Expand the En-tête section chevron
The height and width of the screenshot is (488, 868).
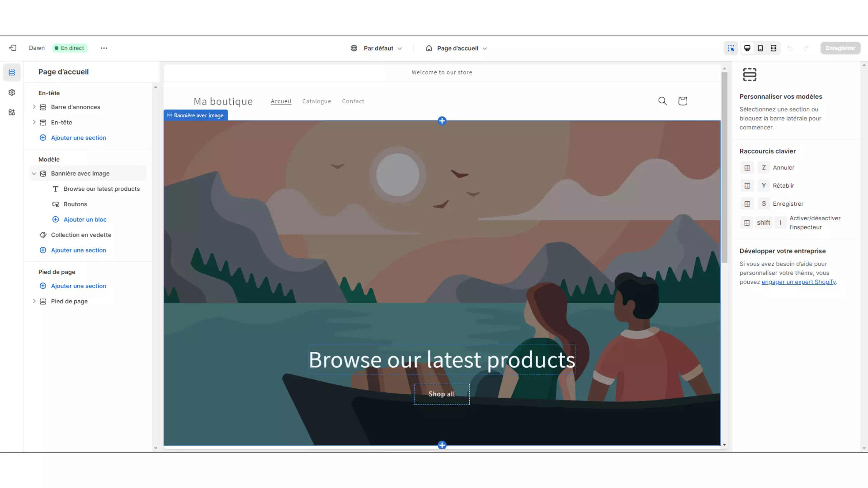tap(34, 122)
